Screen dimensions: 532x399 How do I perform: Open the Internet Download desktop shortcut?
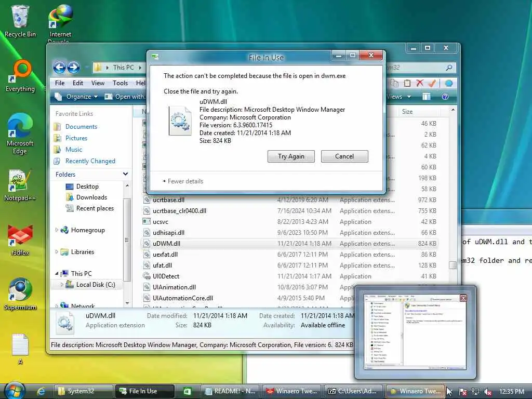60,24
